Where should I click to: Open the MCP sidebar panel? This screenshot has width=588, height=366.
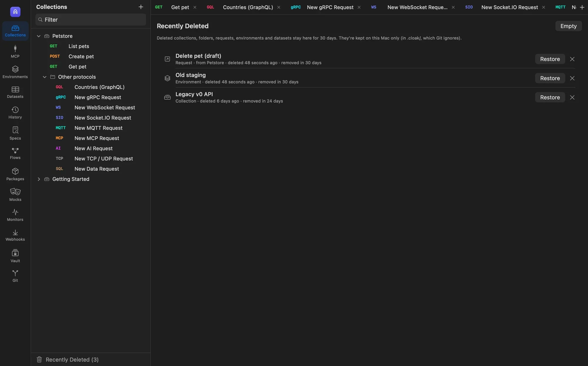[15, 51]
